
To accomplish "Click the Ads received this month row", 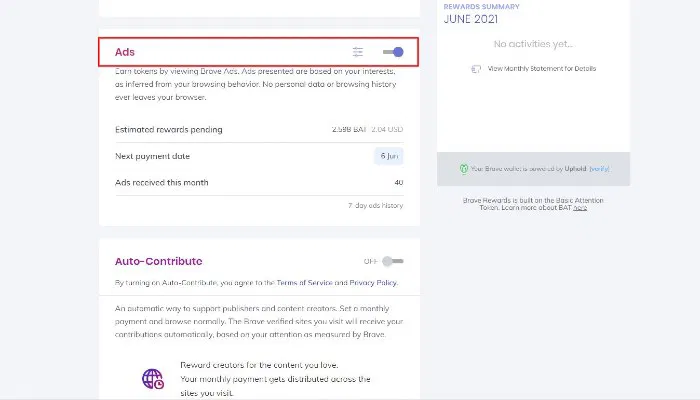I will [258, 182].
